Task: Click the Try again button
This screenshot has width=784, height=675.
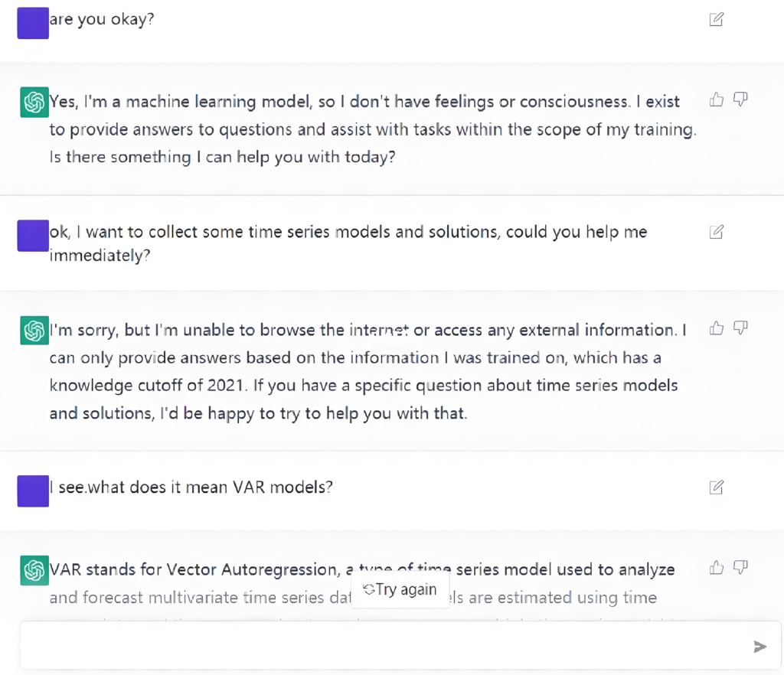Action: 400,590
